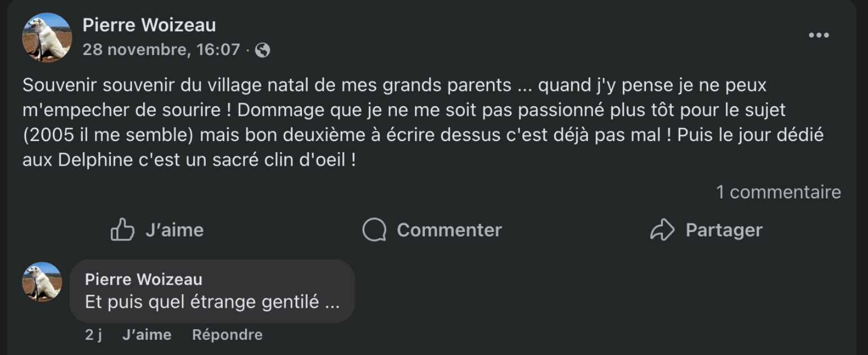The height and width of the screenshot is (355, 868).
Task: Click the comment text about étrange gentilé
Action: tap(212, 302)
